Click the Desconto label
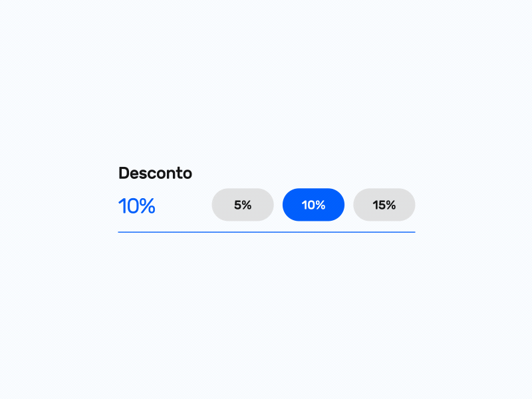 tap(155, 173)
